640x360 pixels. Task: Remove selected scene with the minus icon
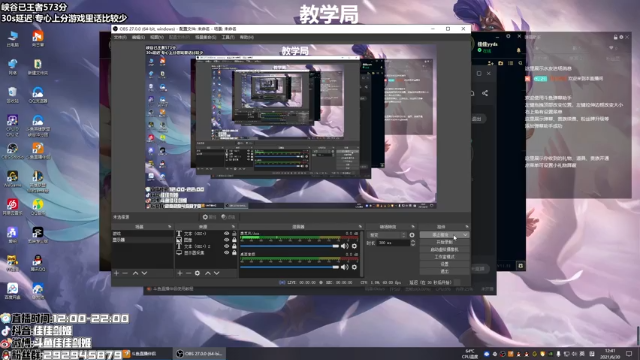125,273
